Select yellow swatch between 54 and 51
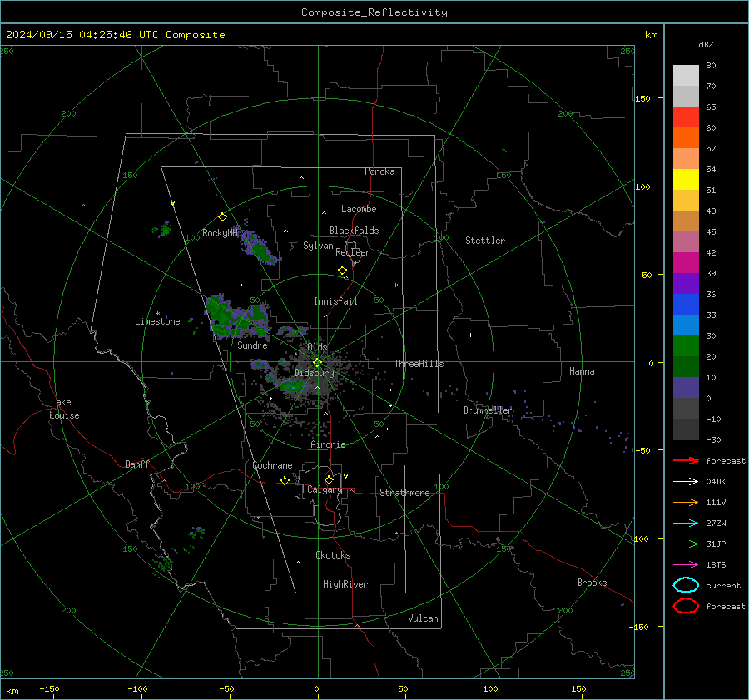Viewport: 749px width, 700px height. point(686,179)
